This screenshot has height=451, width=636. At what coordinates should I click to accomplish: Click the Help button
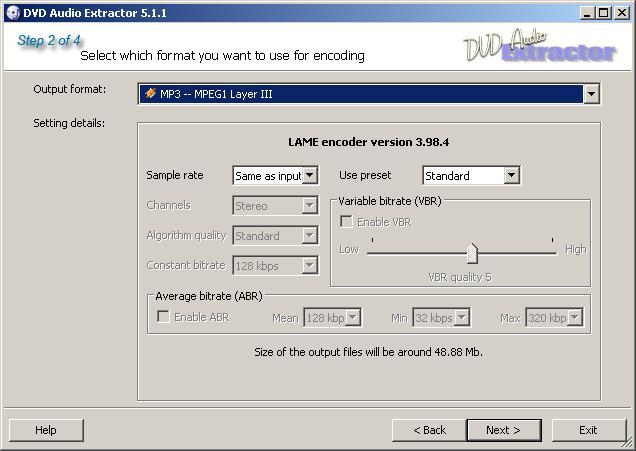46,430
